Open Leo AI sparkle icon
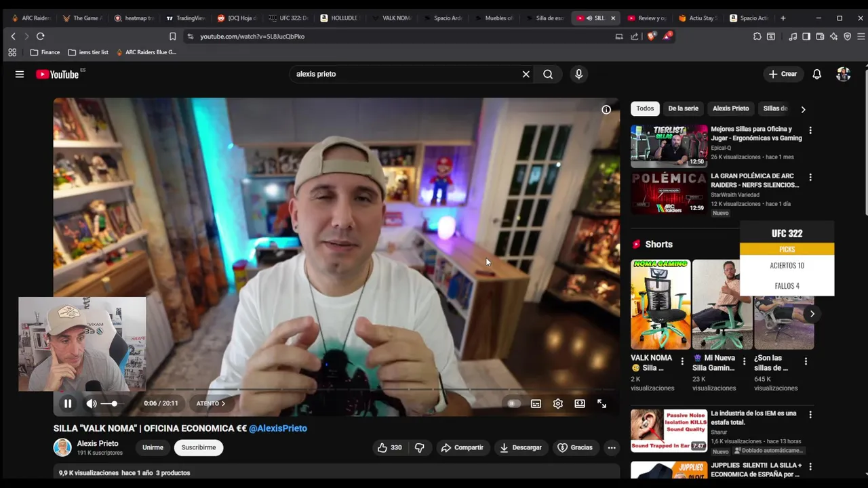Image resolution: width=868 pixels, height=488 pixels. [x=833, y=37]
